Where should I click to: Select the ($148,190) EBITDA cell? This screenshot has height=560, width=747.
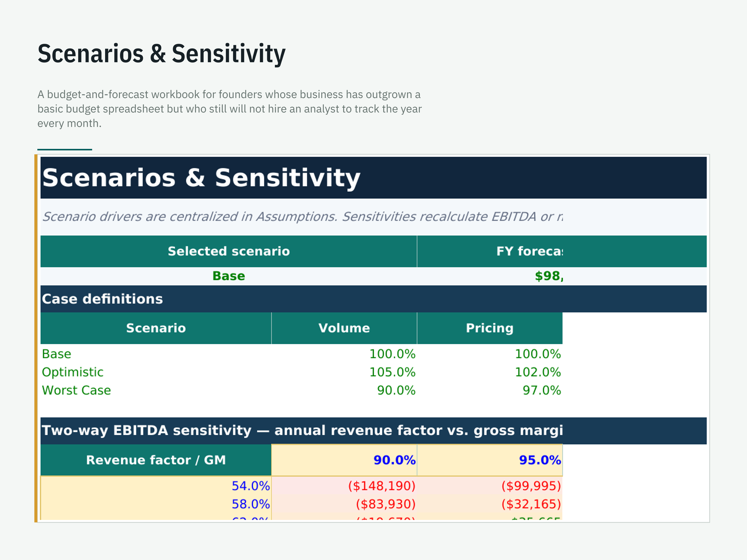pyautogui.click(x=344, y=486)
